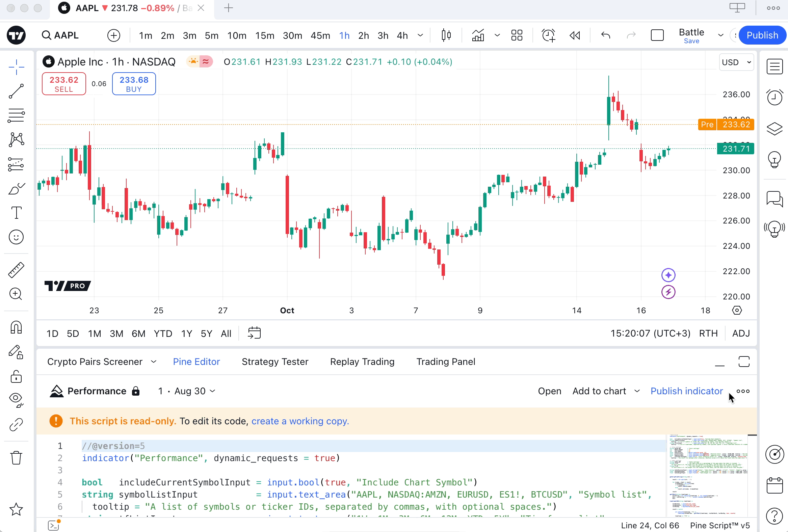Undo the last chart action
Viewport: 788px width, 532px height.
tap(606, 35)
